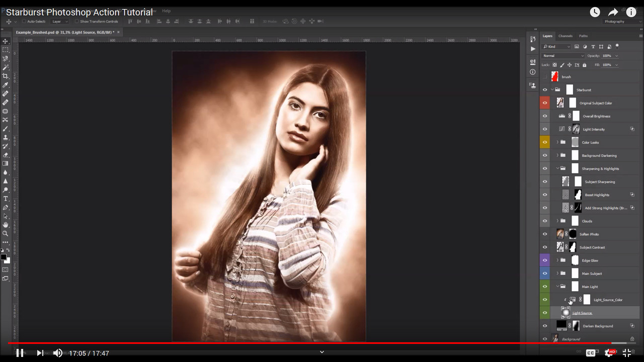Select the Hand tool
This screenshot has width=644, height=362.
(x=6, y=225)
